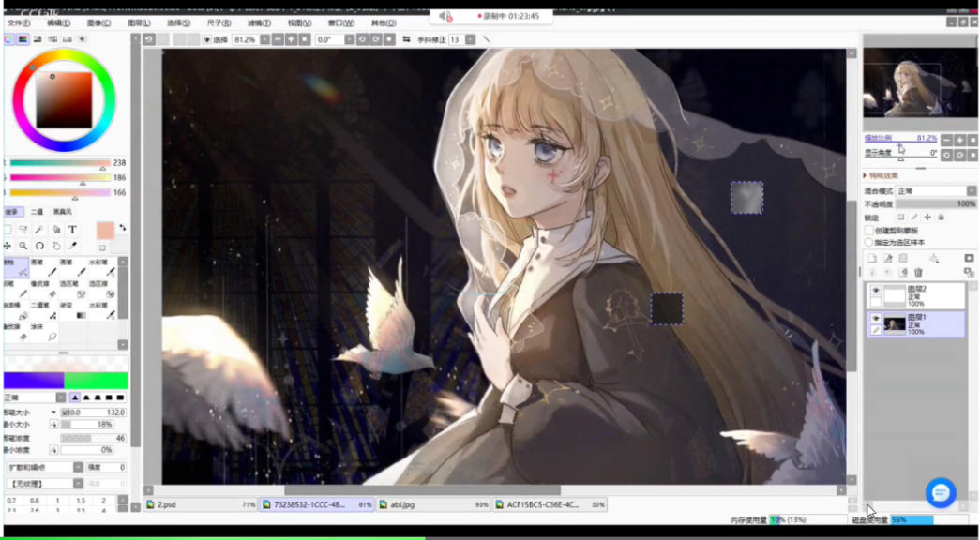980x540 pixels.
Task: Enable the create clipping mask checkbox
Action: pyautogui.click(x=868, y=230)
